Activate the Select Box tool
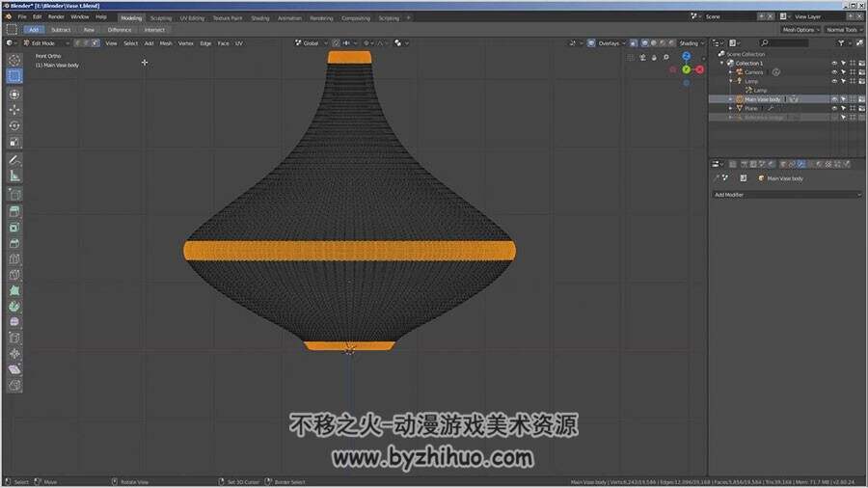This screenshot has height=488, width=868. [x=14, y=76]
